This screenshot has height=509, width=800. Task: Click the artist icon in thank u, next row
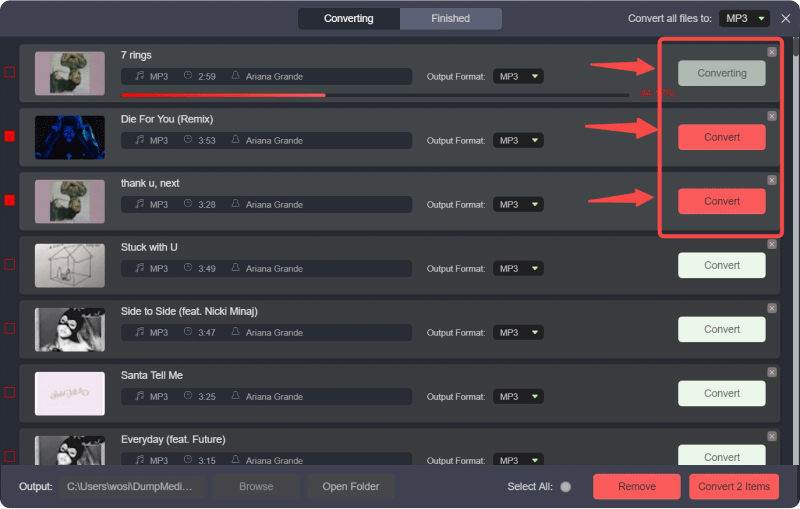tap(235, 203)
